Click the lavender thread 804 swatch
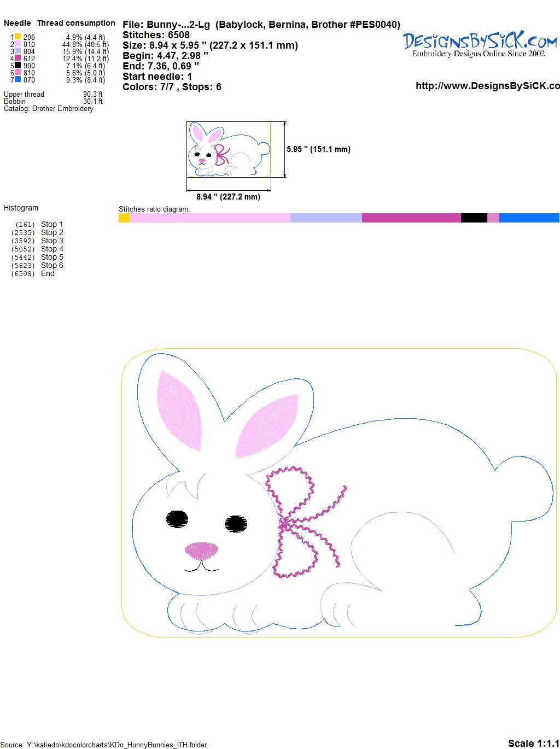Viewport: 560px width, 749px height. pyautogui.click(x=18, y=51)
